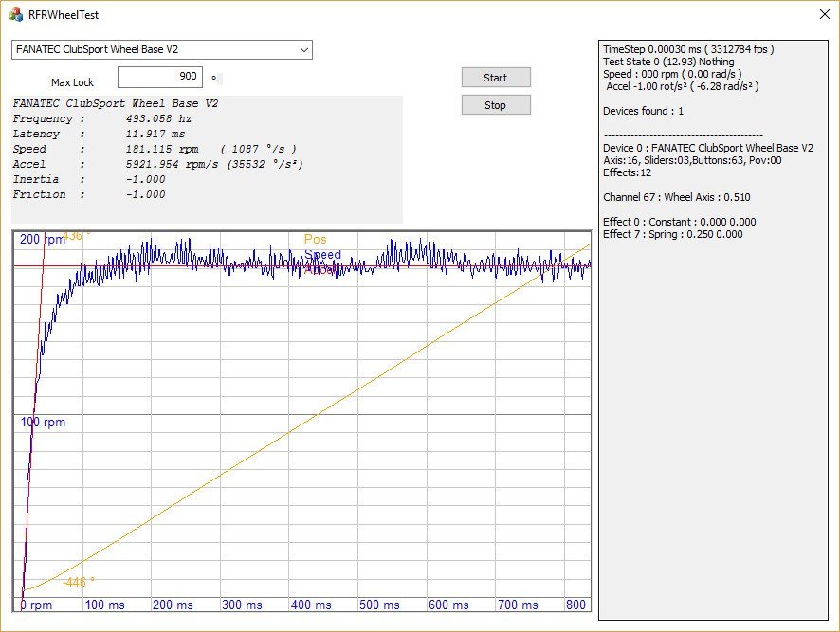This screenshot has height=632, width=840.
Task: Click the orange Pos legend label
Action: pyautogui.click(x=315, y=240)
